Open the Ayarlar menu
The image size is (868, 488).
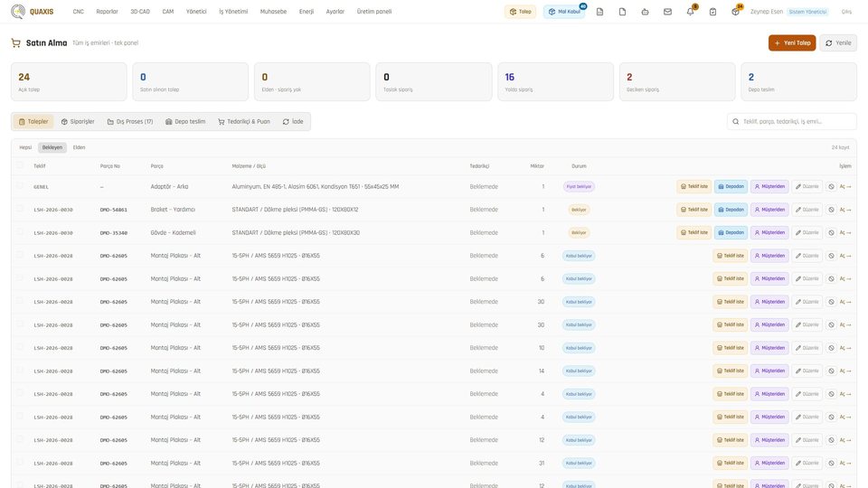pos(335,12)
